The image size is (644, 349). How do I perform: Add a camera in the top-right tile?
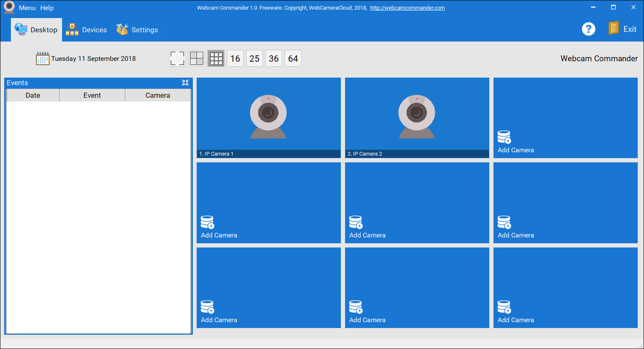click(x=566, y=118)
